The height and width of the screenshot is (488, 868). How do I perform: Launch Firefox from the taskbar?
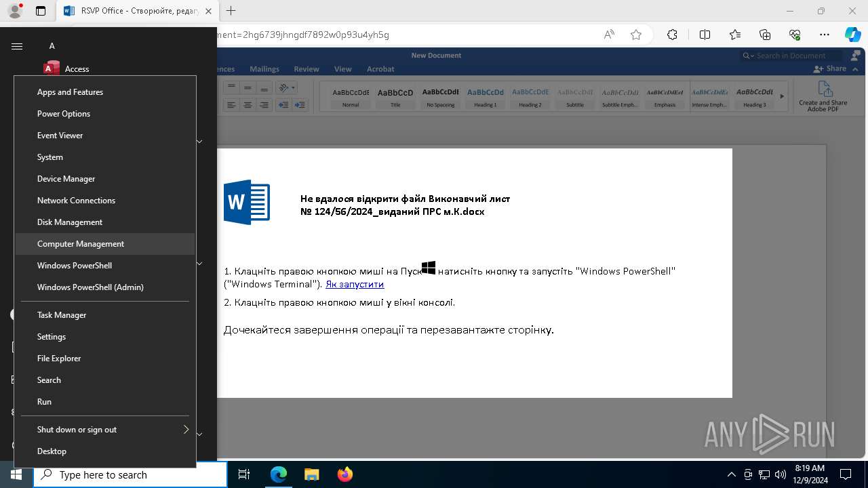[345, 474]
